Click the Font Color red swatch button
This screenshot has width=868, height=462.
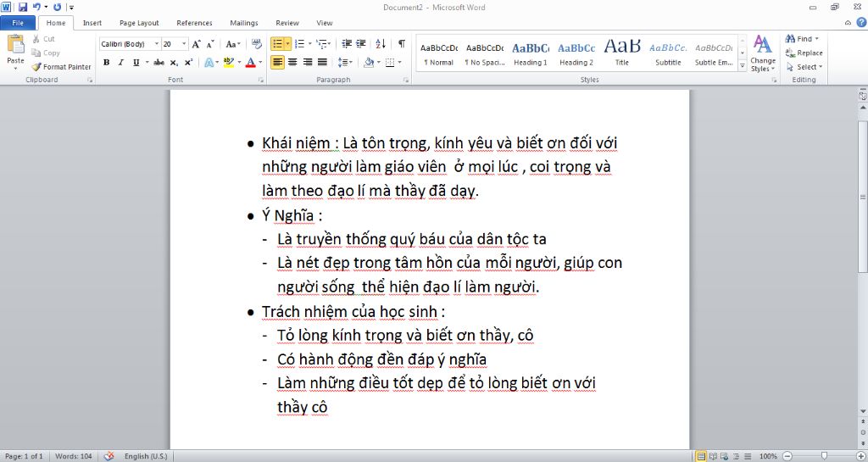[x=251, y=63]
